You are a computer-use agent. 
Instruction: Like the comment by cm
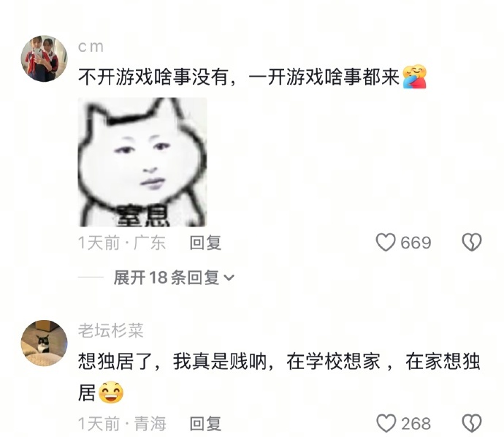[x=386, y=243]
